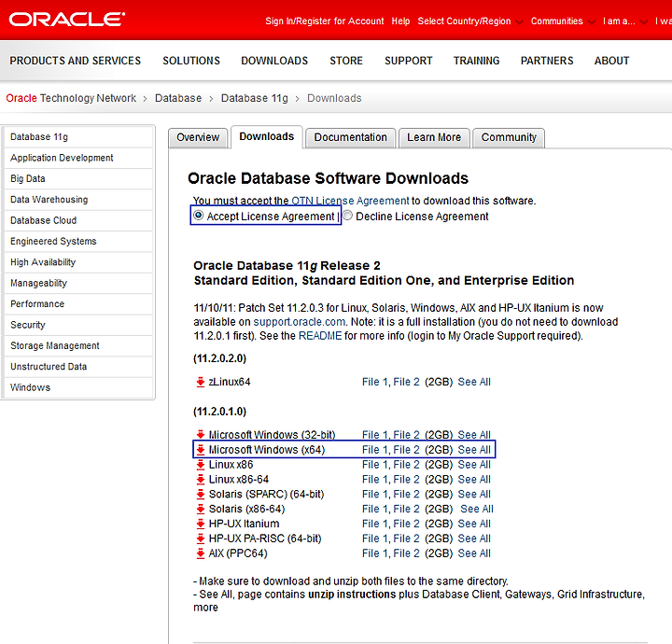Switch to the Documentation tab
The image size is (672, 644).
[x=351, y=137]
